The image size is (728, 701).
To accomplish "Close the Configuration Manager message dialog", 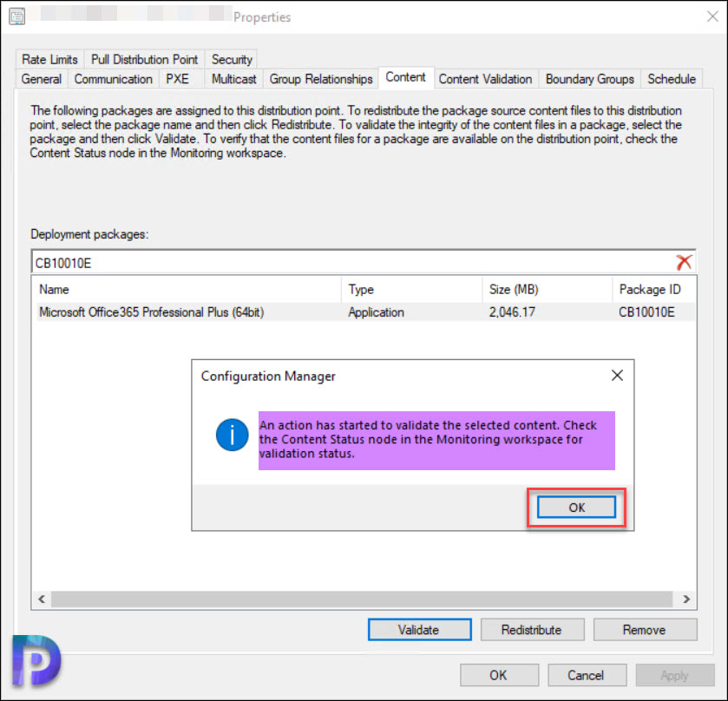I will pos(617,375).
